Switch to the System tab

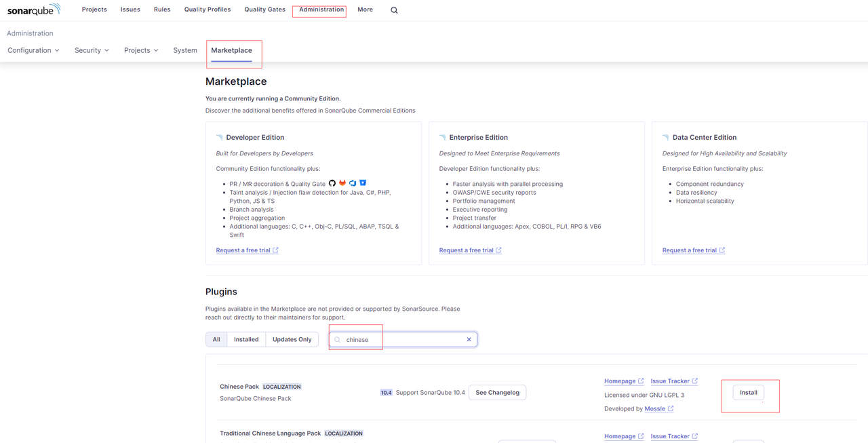coord(185,50)
